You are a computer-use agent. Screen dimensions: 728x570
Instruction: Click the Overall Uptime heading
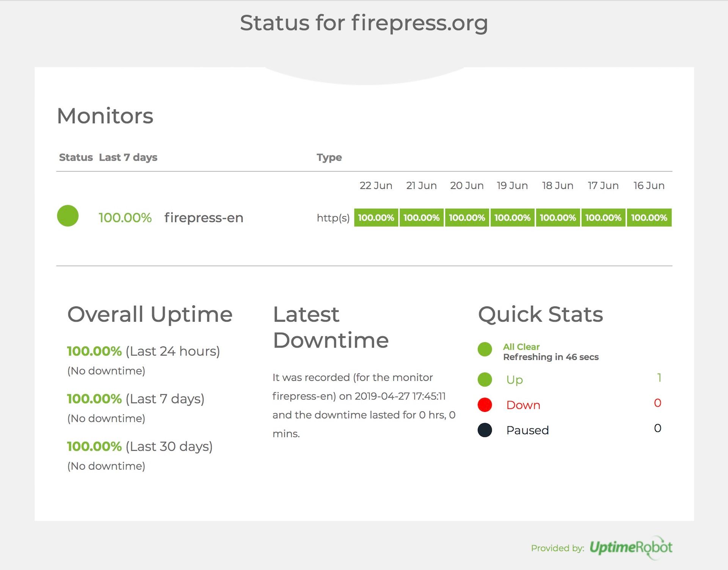[x=150, y=314]
